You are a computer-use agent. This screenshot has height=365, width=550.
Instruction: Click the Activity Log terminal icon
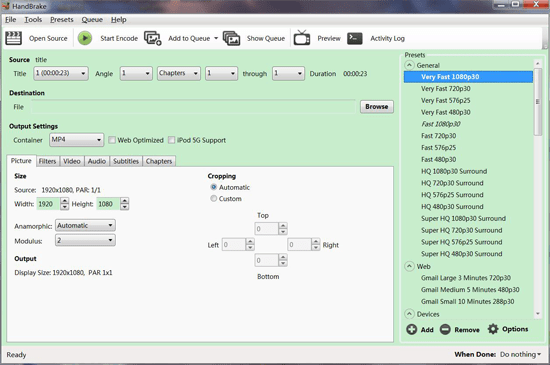click(355, 38)
